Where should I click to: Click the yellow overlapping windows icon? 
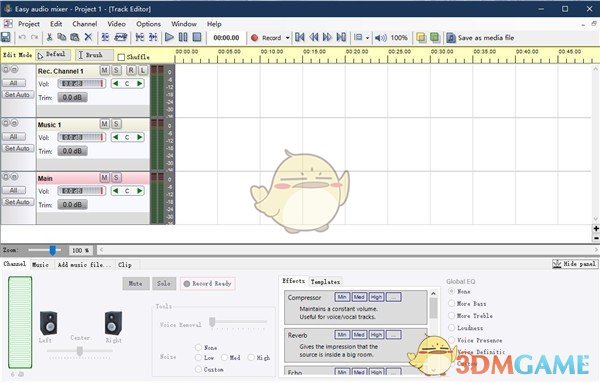click(421, 37)
